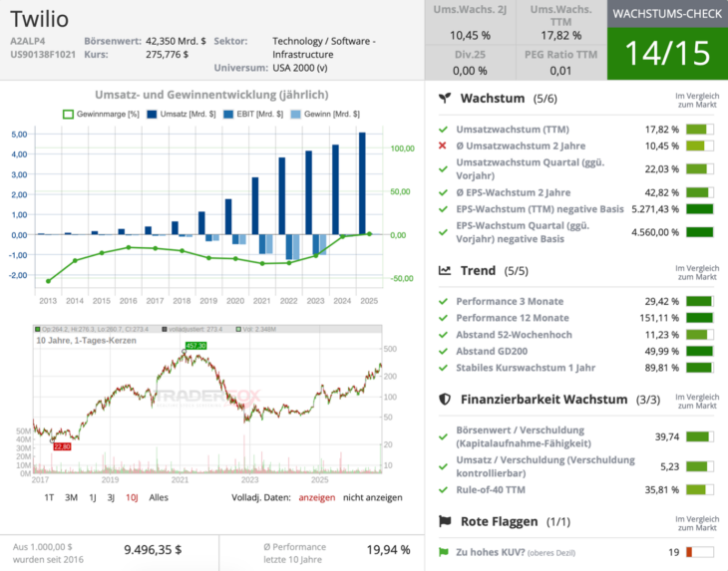Click the Finanzierbarkeit Wachstum shield icon
Screen dimensions: 728x571
click(445, 399)
